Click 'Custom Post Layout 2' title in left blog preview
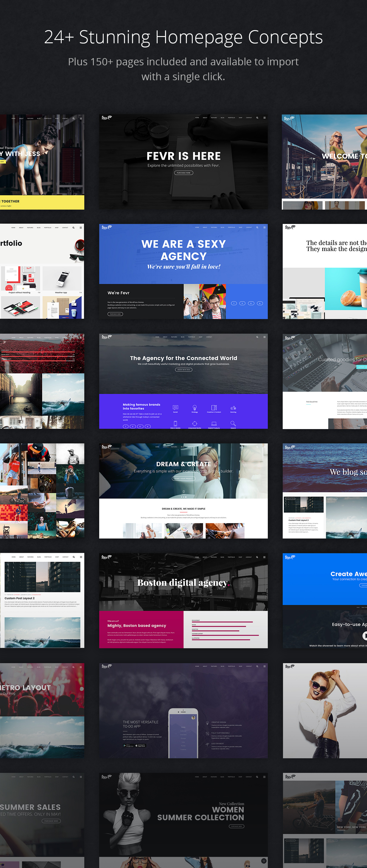Screen dimensions: 367x868 (20, 598)
